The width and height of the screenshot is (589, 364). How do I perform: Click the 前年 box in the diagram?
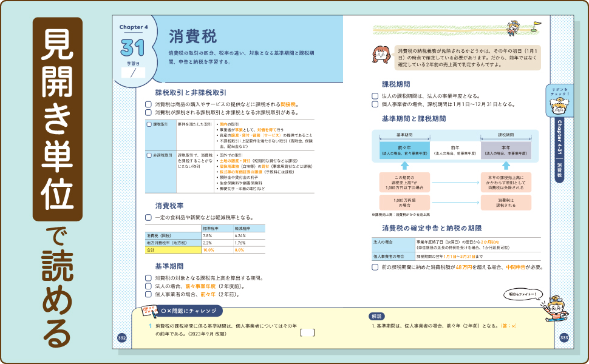point(455,150)
